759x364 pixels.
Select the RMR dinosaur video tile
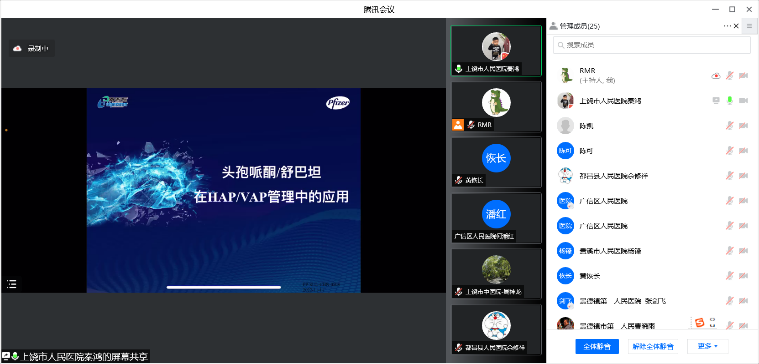point(496,107)
